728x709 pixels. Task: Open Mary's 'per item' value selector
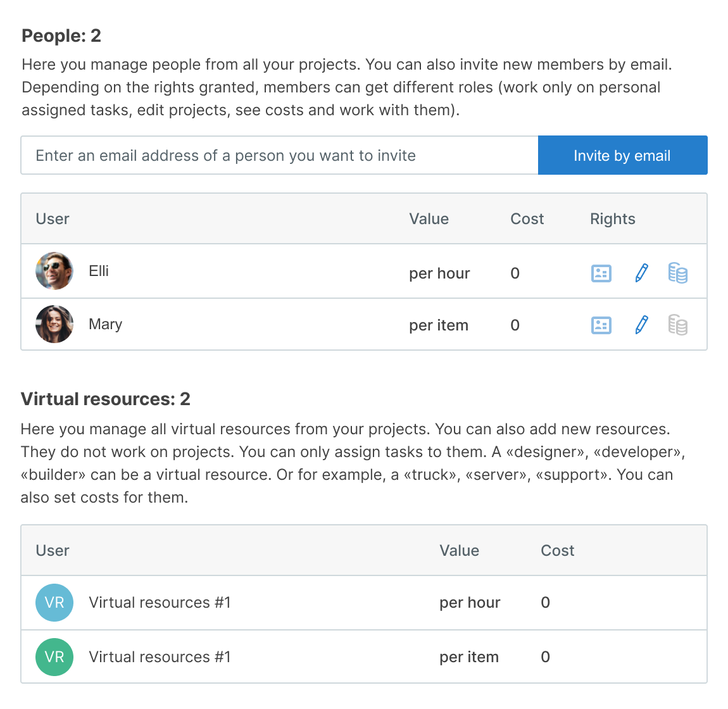click(x=439, y=325)
